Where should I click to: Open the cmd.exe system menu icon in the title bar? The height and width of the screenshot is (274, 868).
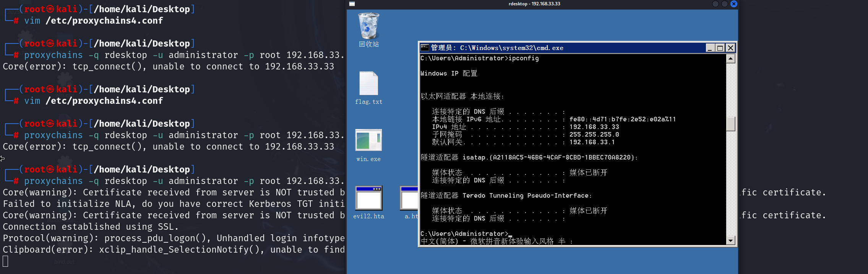coord(425,48)
